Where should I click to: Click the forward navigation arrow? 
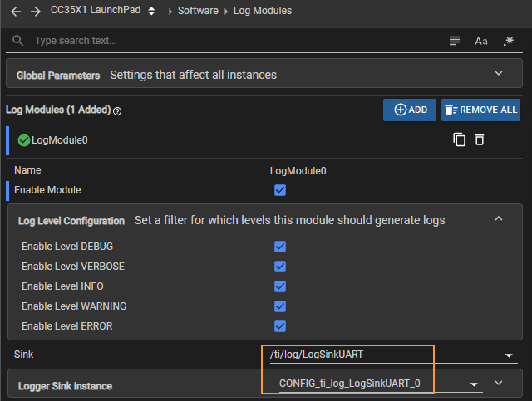point(35,12)
